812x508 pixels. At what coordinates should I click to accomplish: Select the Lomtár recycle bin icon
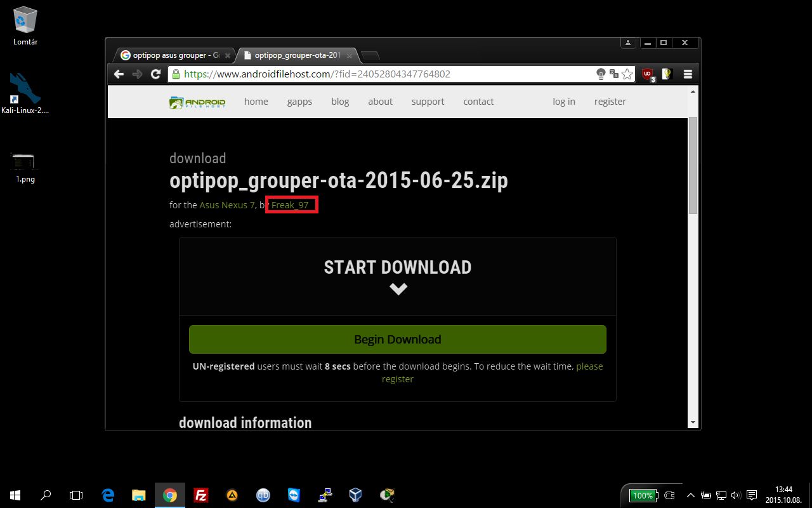25,27
